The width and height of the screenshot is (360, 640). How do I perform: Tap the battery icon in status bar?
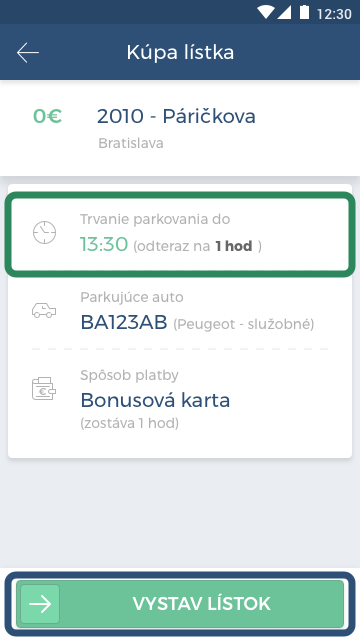click(x=304, y=12)
